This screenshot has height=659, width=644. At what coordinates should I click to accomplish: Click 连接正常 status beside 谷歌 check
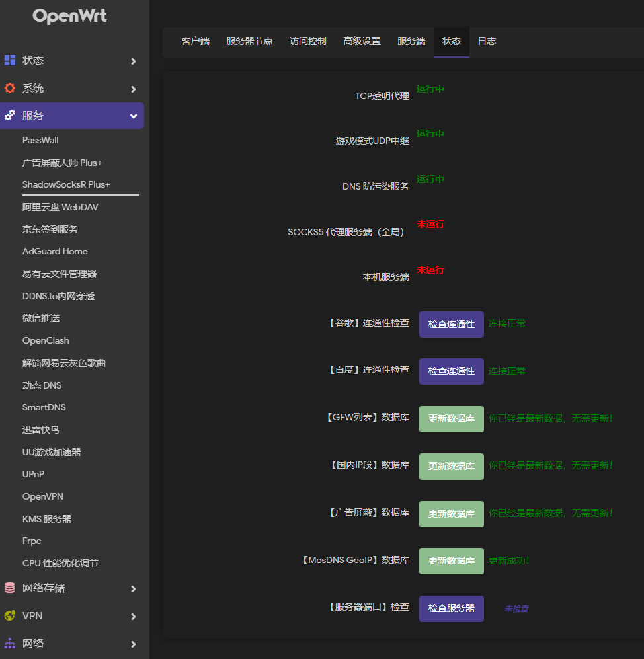pyautogui.click(x=507, y=324)
